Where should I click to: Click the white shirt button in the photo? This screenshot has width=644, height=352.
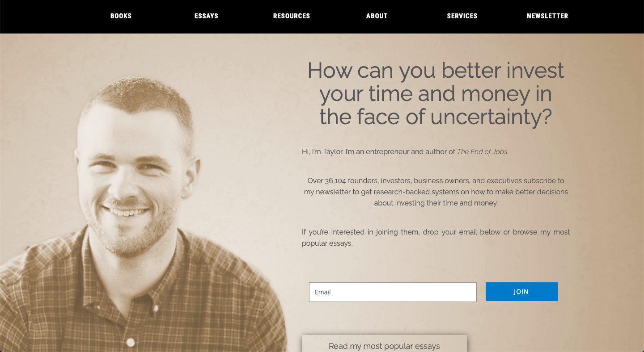[131, 343]
